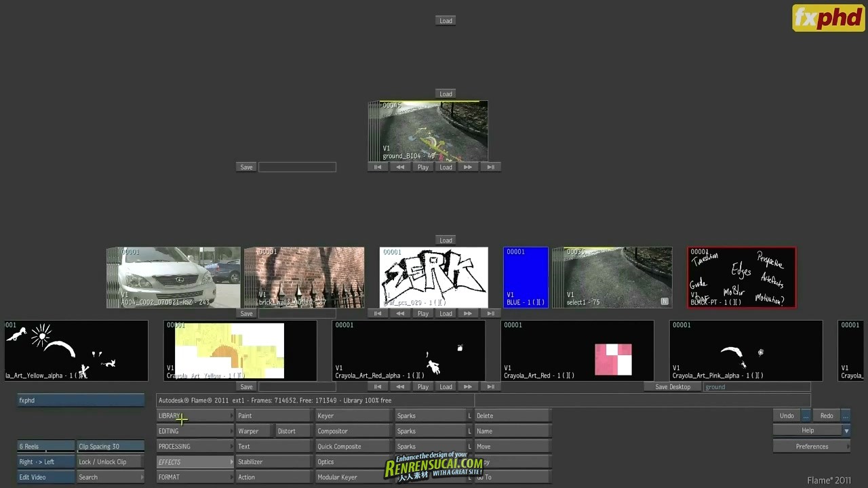868x488 pixels.
Task: Toggle Right -> Left reel direction
Action: [x=46, y=462]
